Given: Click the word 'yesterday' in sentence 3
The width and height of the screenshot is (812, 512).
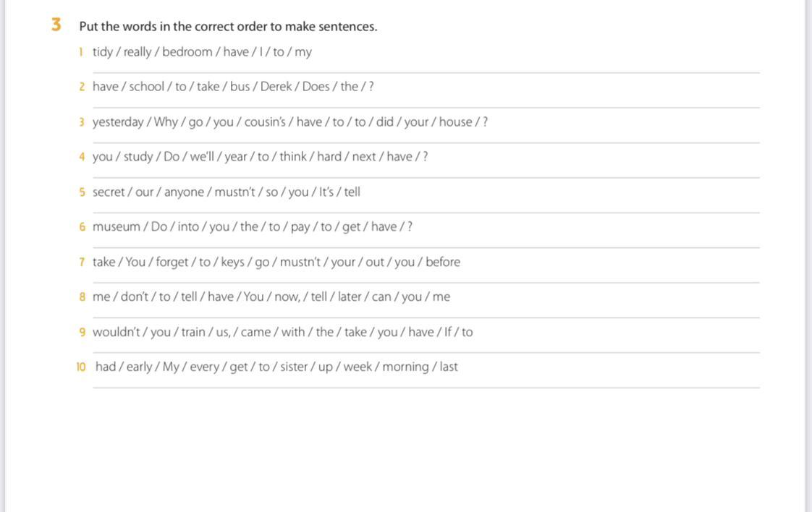Looking at the screenshot, I should coord(118,122).
